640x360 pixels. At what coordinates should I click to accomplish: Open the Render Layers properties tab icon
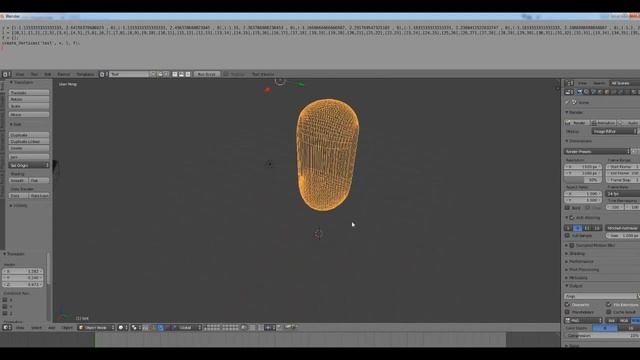587,92
